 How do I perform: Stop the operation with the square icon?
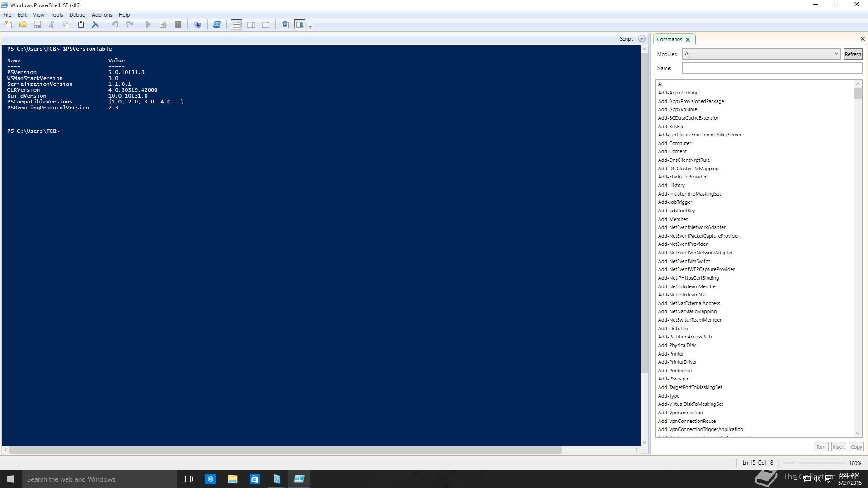point(178,25)
